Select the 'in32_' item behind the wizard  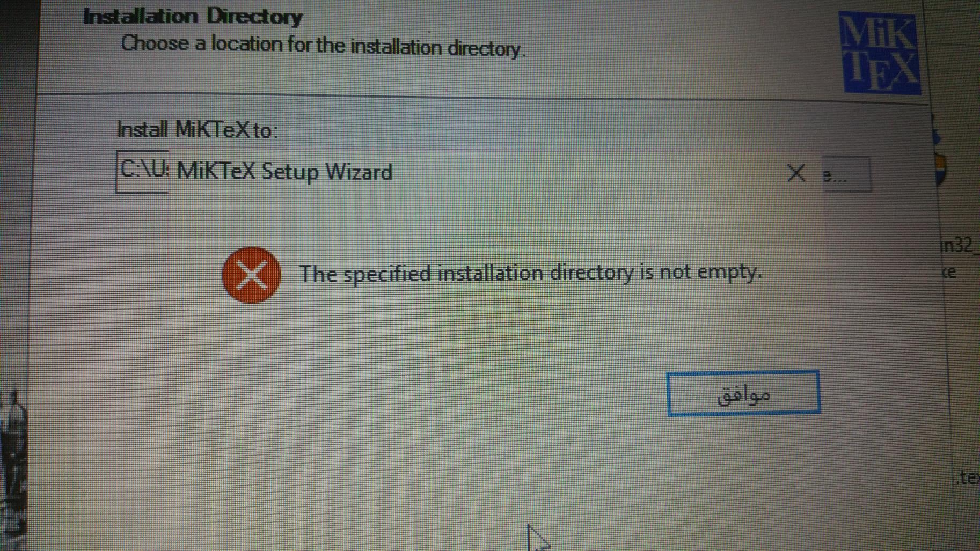(x=959, y=245)
